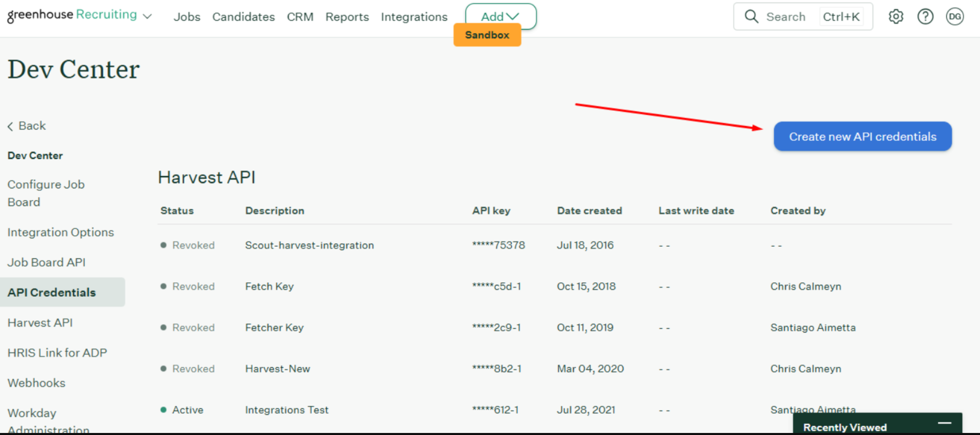Click the Search input field
This screenshot has width=980, height=435.
[x=803, y=17]
